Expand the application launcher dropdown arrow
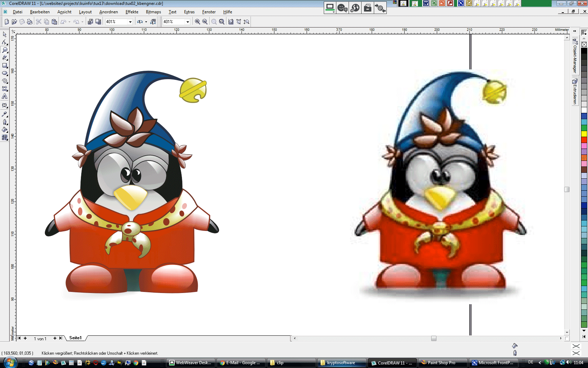The image size is (588, 368). [x=146, y=22]
